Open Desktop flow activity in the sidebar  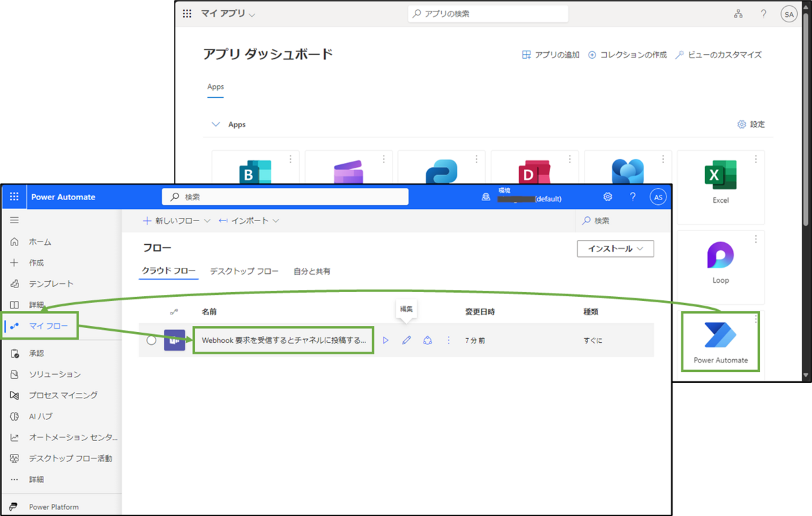coord(61,458)
